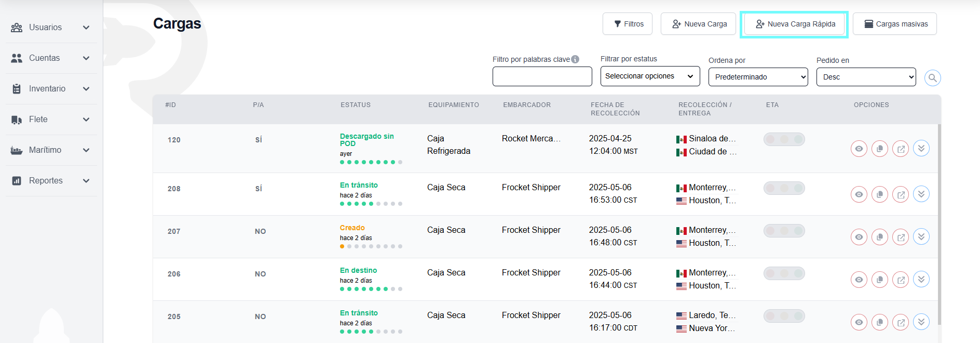The image size is (980, 343).
Task: Open the Flete sidebar menu
Action: 51,120
